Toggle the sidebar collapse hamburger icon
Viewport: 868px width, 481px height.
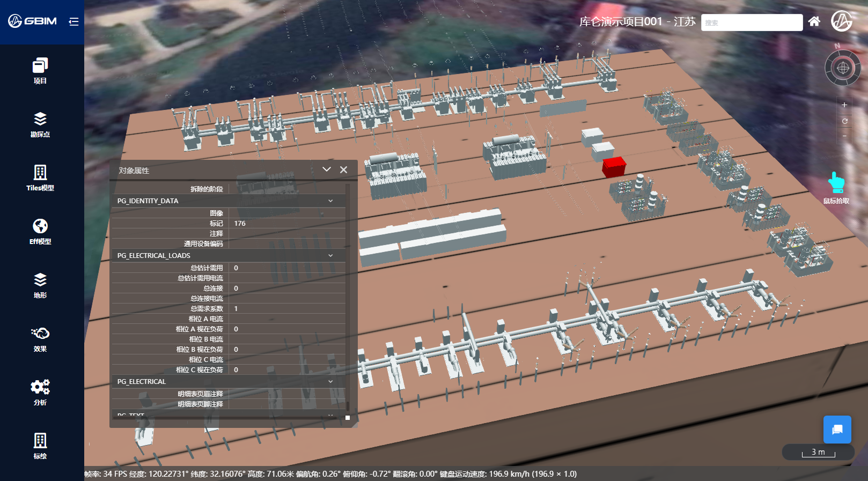click(73, 21)
